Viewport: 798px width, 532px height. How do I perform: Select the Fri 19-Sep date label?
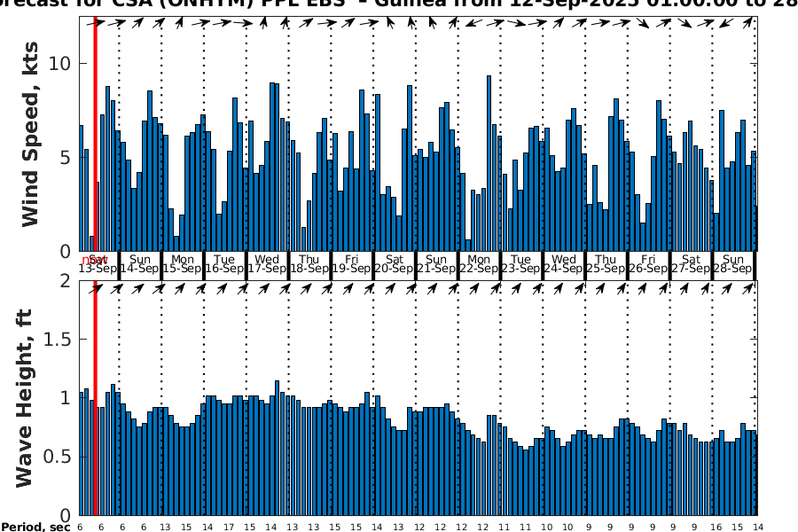tap(352, 264)
